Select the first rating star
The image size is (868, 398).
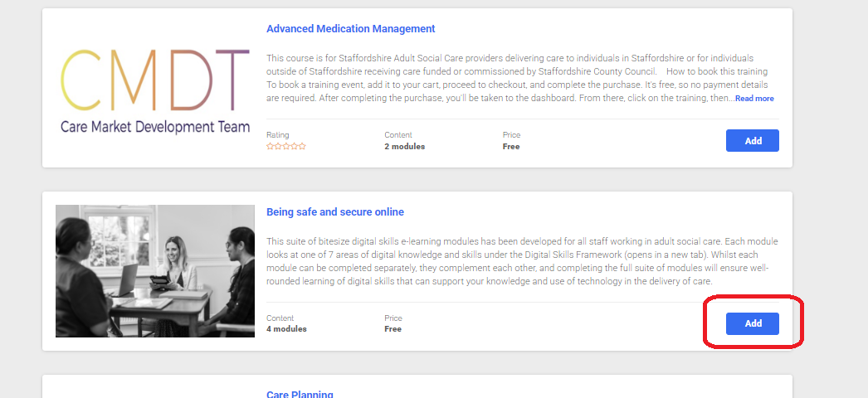(x=271, y=146)
